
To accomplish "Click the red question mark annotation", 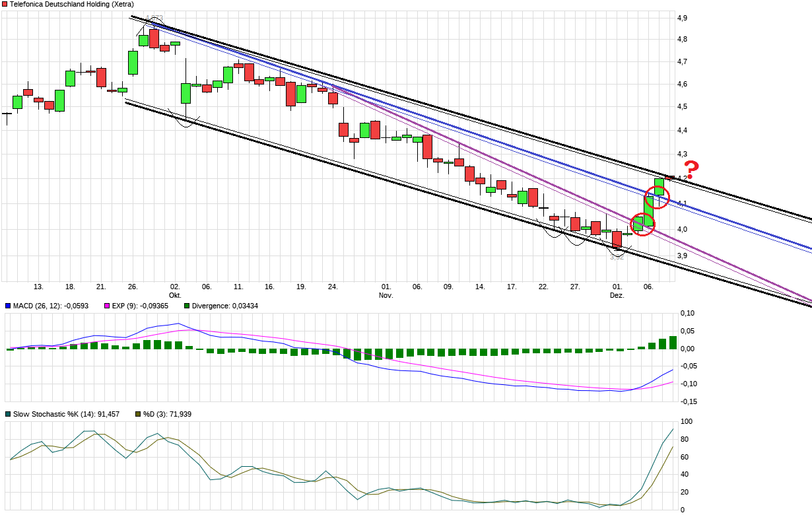I will tap(691, 169).
